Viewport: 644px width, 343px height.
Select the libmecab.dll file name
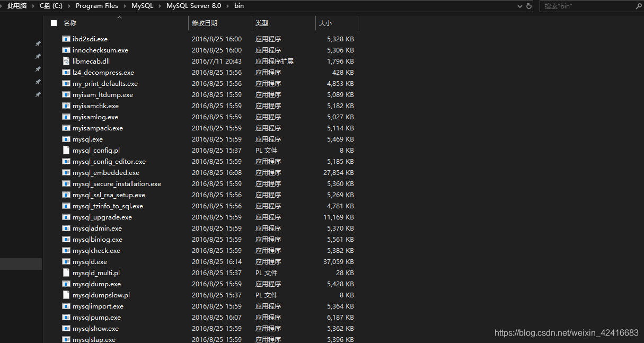pyautogui.click(x=91, y=61)
